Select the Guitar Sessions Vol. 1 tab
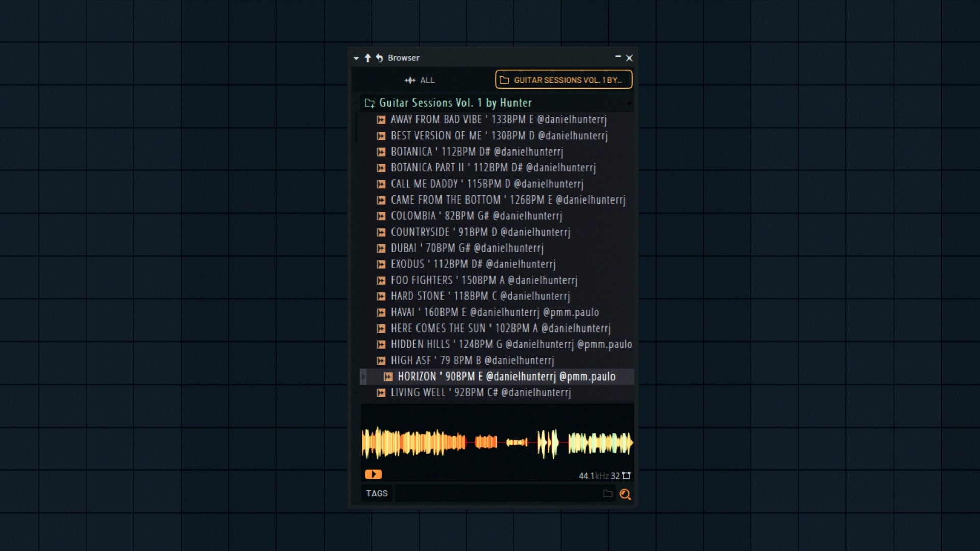Image resolution: width=980 pixels, height=551 pixels. (563, 80)
